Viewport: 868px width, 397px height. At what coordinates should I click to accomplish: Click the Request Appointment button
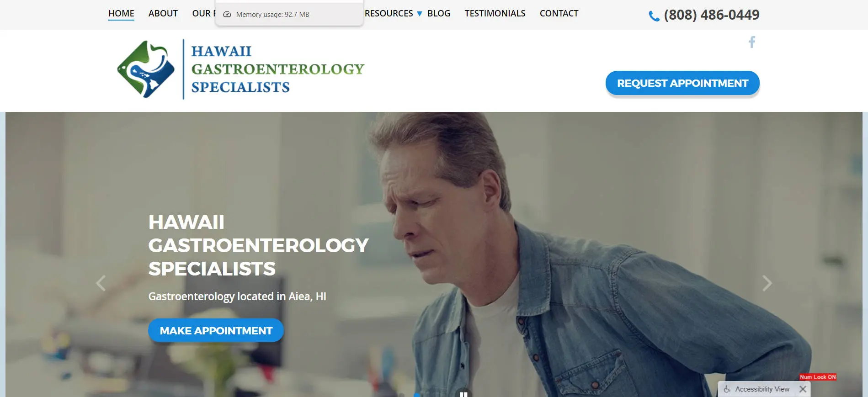682,83
